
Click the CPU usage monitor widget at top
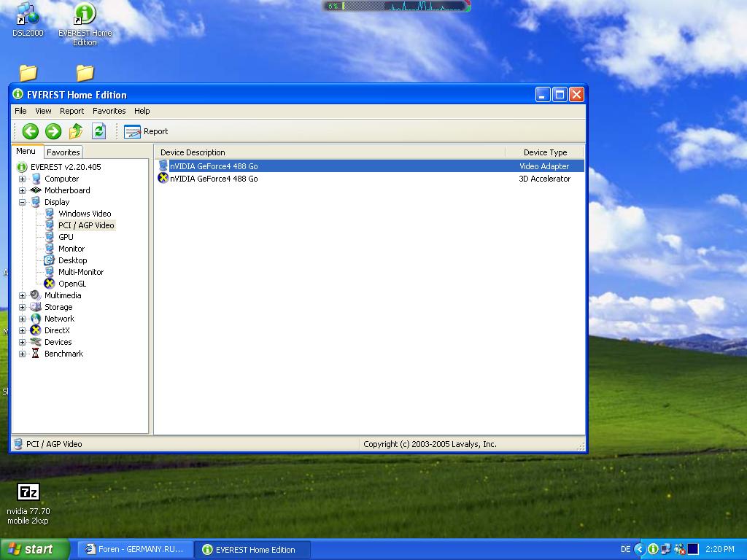click(x=397, y=6)
